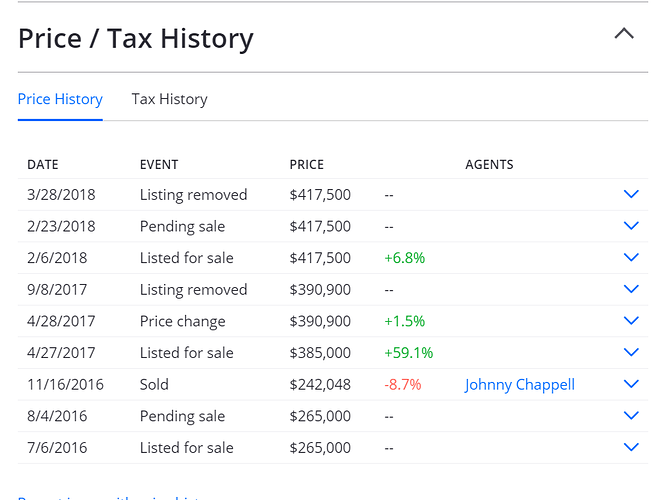Viewport: 672px width, 500px height.
Task: Click the $417,500 price on 3/28/2018 row
Action: pyautogui.click(x=320, y=195)
